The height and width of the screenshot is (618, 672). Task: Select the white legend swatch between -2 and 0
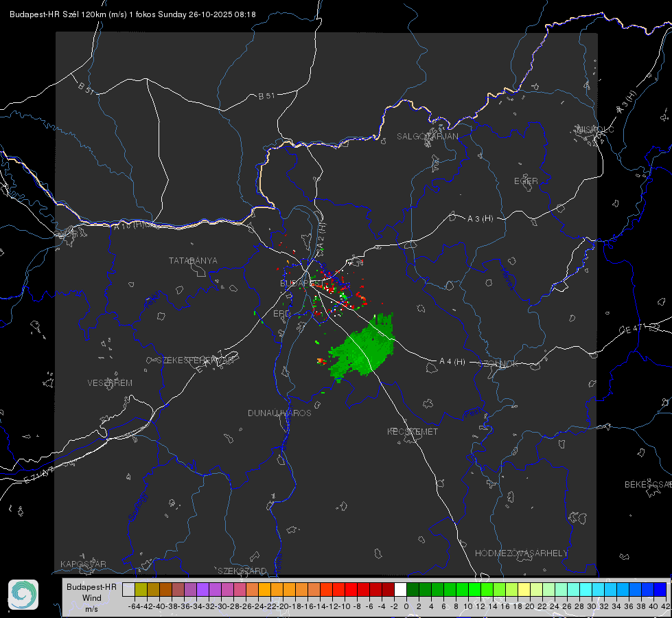(x=400, y=589)
